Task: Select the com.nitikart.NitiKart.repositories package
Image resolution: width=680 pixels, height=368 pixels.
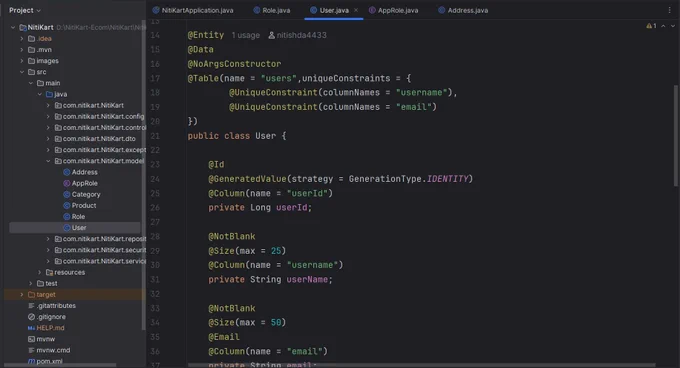Action: 100,239
